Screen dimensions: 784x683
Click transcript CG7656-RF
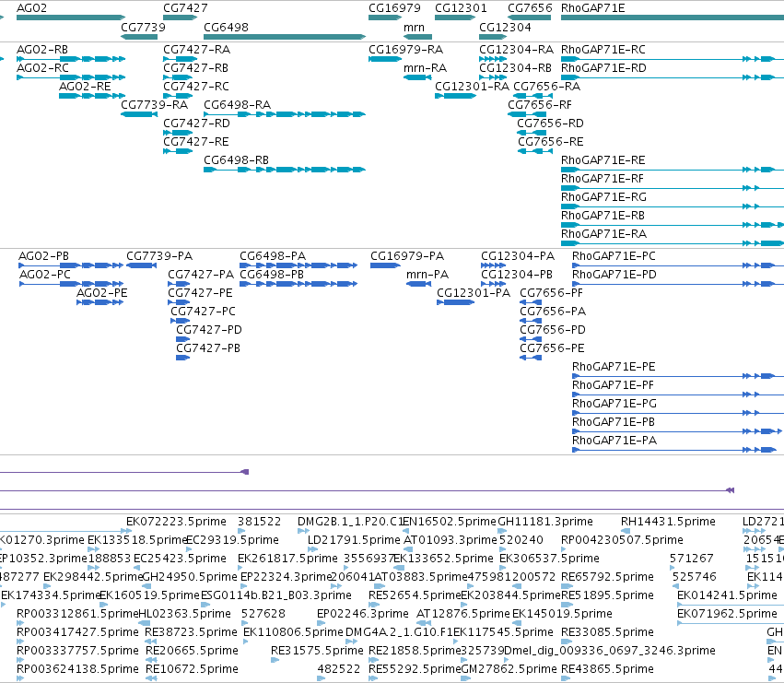pyautogui.click(x=540, y=104)
